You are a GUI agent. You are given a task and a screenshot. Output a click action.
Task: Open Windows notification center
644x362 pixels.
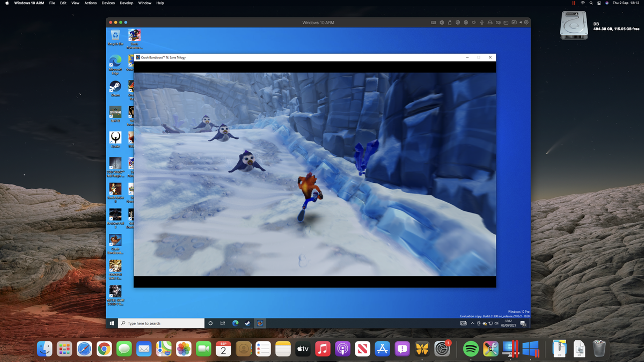click(x=523, y=323)
